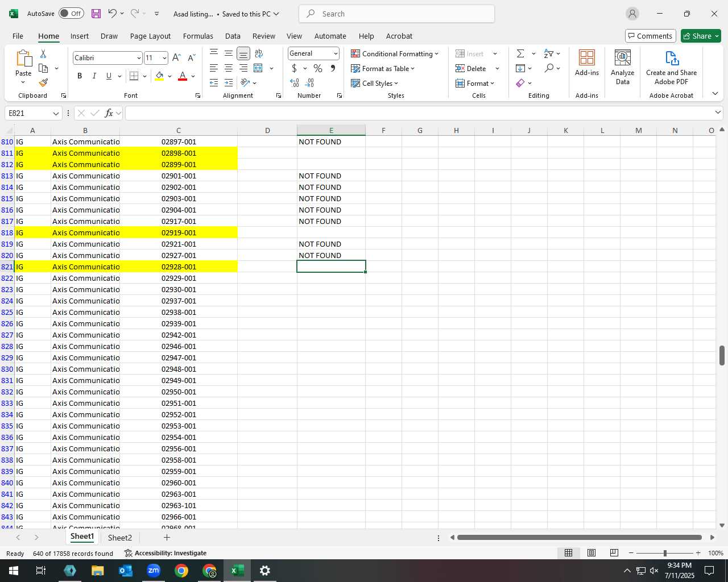Apply the yellow fill color bucket
728x582 pixels.
(159, 76)
